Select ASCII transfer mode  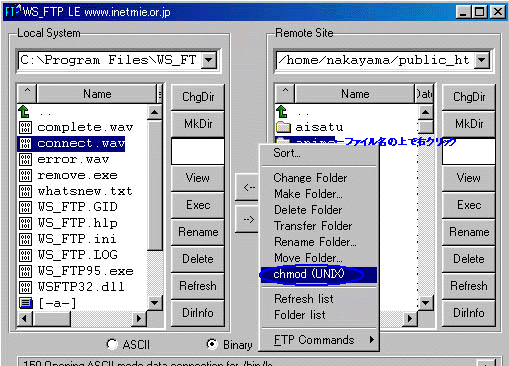tap(112, 344)
